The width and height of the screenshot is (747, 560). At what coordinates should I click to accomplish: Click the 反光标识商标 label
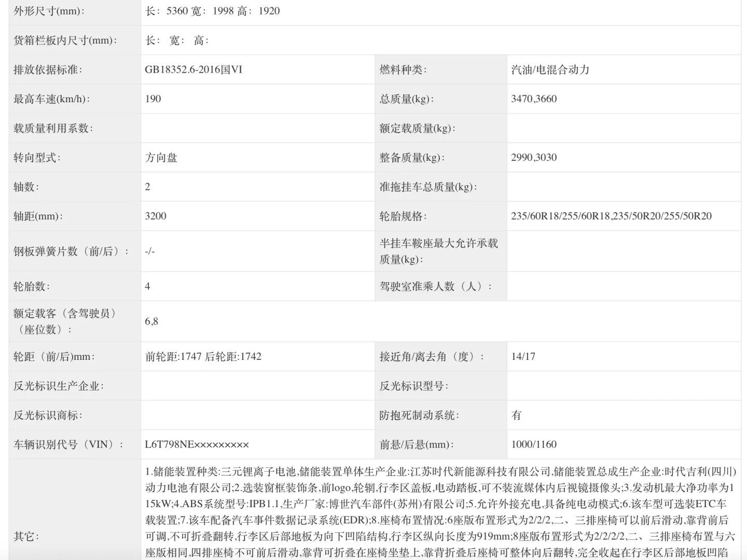48,415
